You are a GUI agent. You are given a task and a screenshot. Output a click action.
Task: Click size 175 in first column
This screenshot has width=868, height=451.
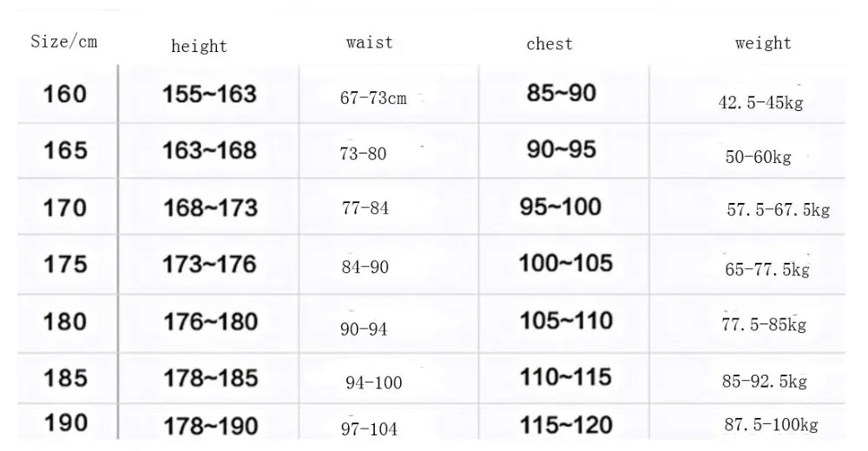click(x=65, y=264)
